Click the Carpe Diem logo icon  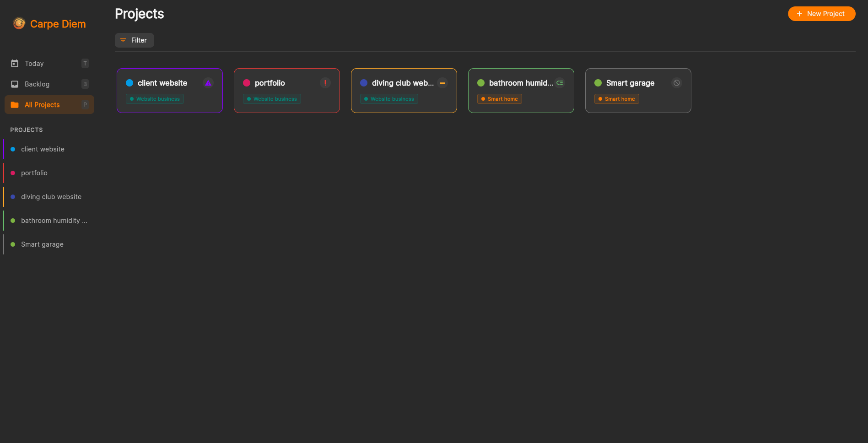coord(19,23)
